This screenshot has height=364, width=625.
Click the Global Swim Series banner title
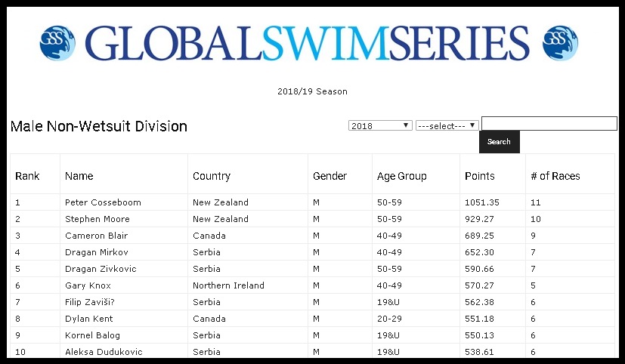tap(308, 43)
